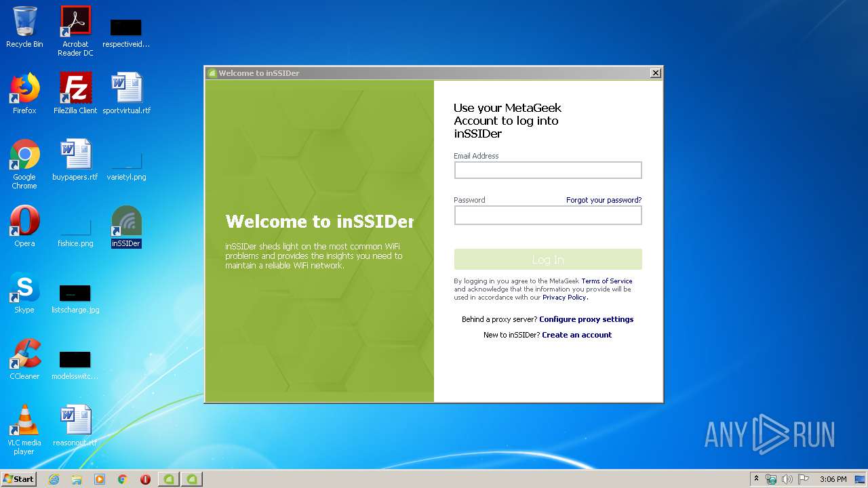Launch Acrobat Reader DC from desktop

pos(75,30)
